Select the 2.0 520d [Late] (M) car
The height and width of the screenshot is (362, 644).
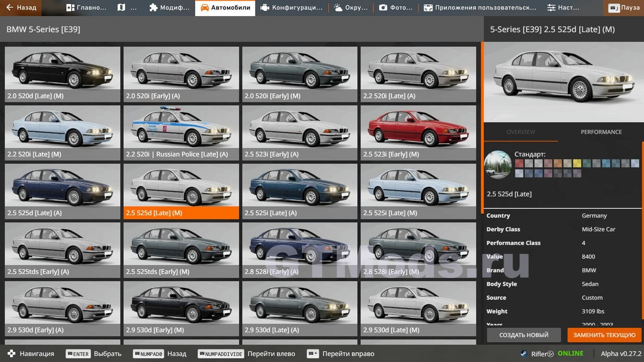(62, 74)
